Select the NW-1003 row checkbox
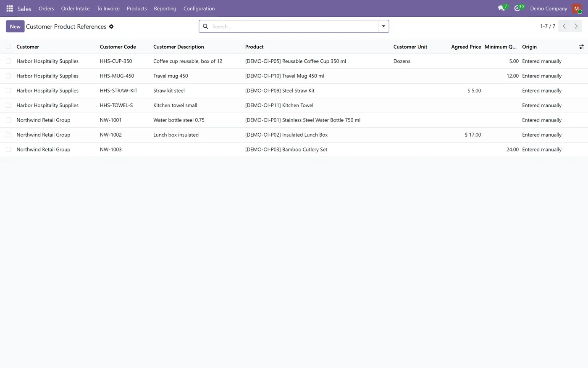This screenshot has width=588, height=368. pyautogui.click(x=8, y=150)
